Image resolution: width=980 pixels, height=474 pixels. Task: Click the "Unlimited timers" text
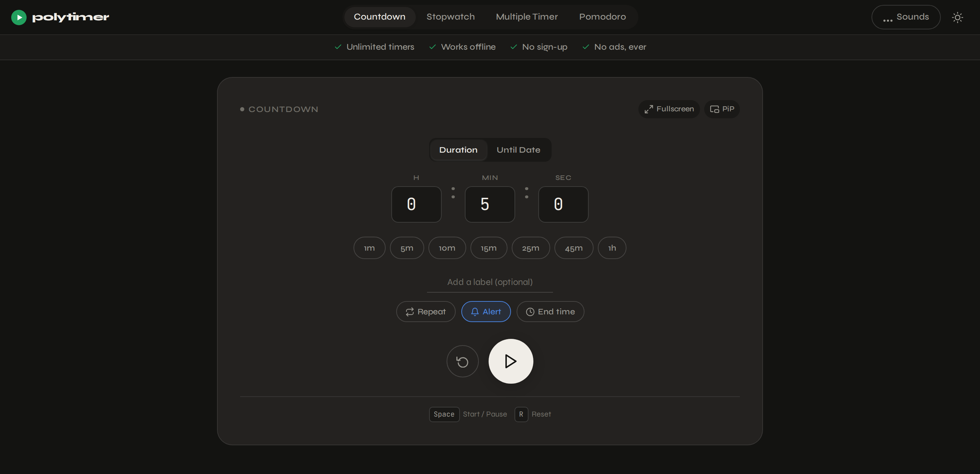tap(380, 47)
